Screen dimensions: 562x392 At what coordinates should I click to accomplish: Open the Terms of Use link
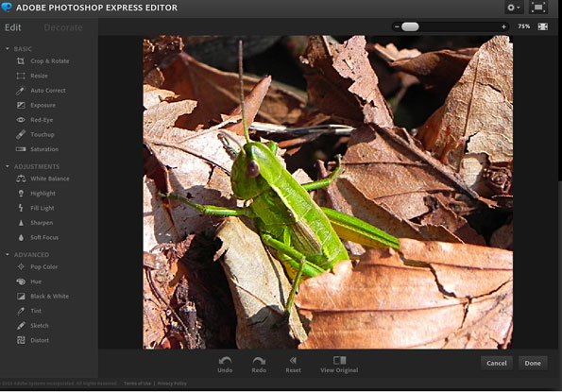(x=137, y=383)
